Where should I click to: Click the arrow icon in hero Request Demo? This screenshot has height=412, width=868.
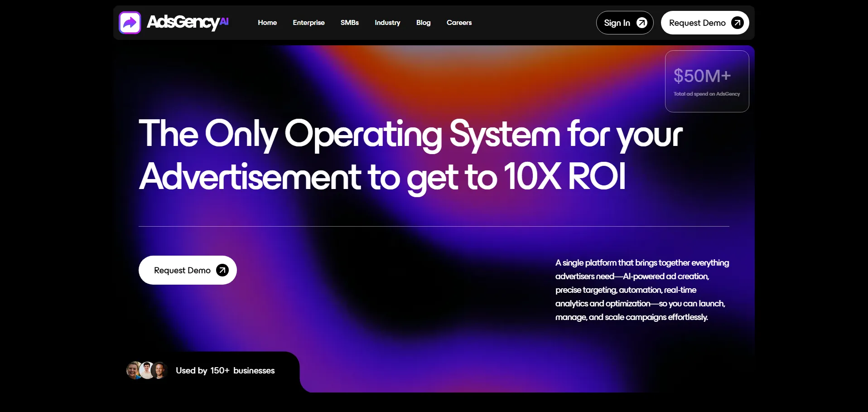point(222,270)
